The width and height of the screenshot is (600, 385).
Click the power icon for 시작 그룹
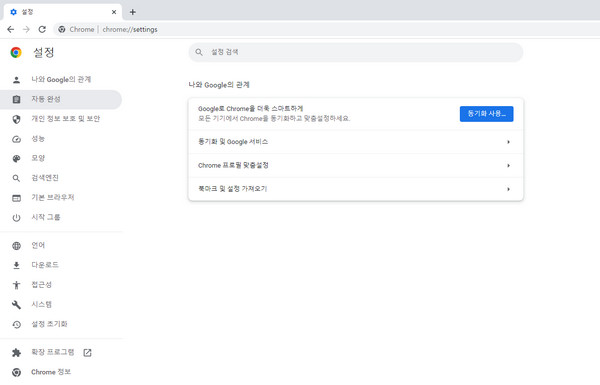tap(16, 218)
